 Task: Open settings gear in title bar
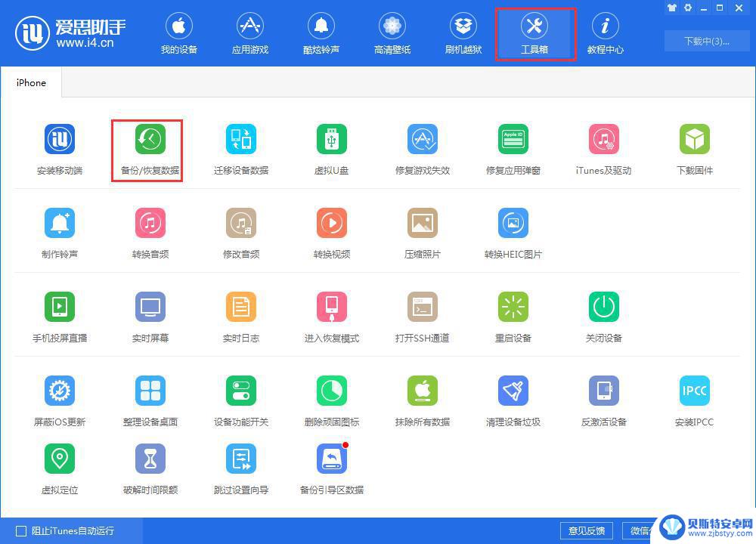[x=688, y=8]
